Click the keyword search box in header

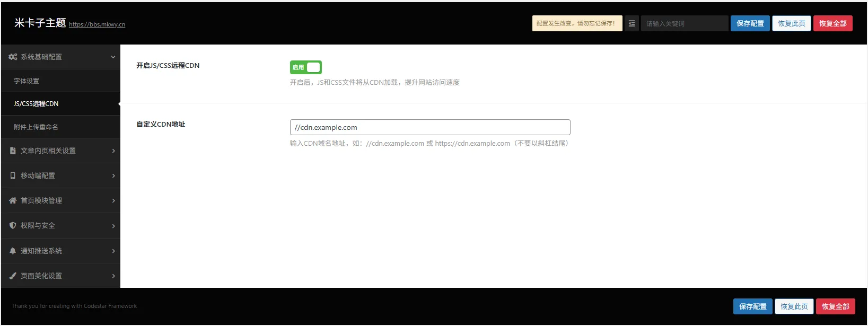tap(684, 23)
